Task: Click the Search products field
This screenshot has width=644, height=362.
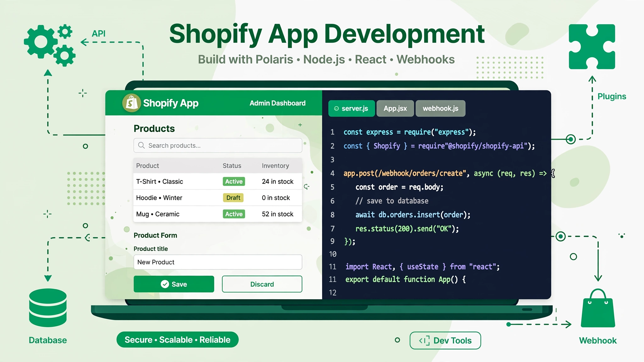Action: click(218, 145)
